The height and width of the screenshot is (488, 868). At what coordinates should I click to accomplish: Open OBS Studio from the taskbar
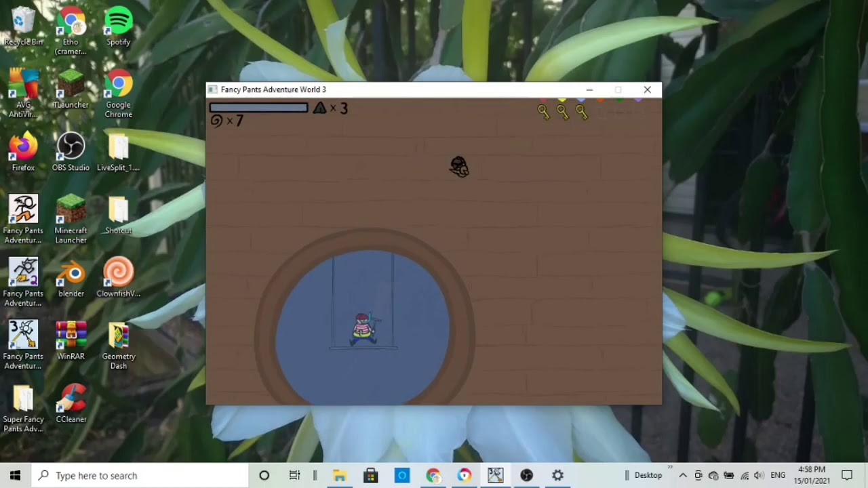click(526, 475)
